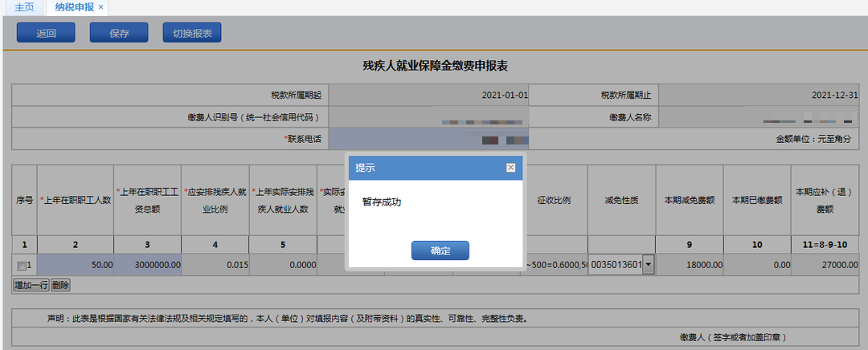Screen dimensions: 868x350
Task: Switch to the 主页 tab
Action: 24,7
